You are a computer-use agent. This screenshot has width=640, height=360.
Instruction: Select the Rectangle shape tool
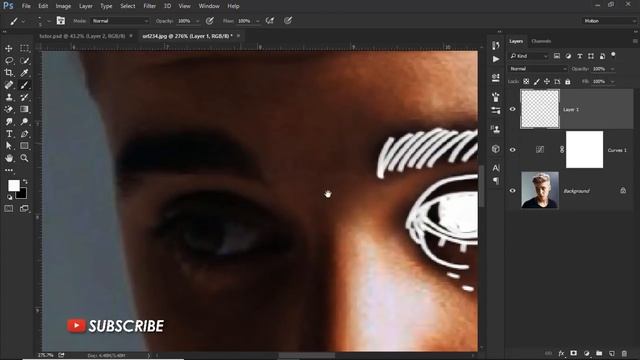(x=24, y=146)
